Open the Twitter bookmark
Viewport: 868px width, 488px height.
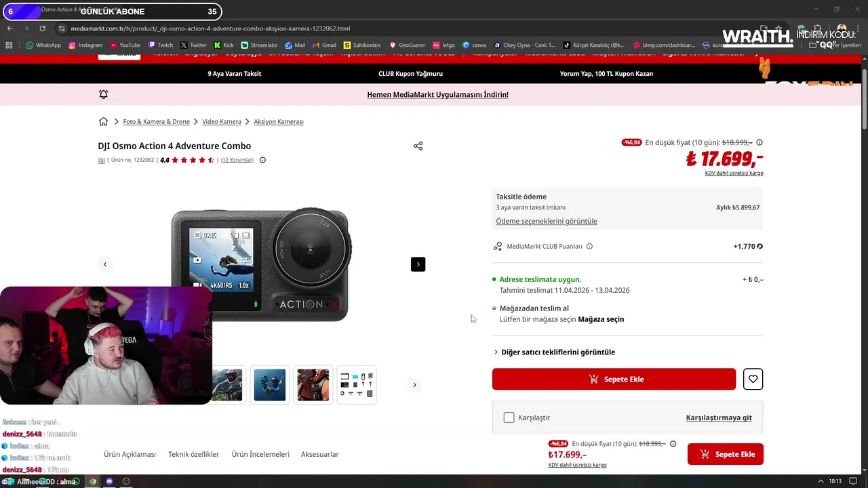click(x=194, y=45)
